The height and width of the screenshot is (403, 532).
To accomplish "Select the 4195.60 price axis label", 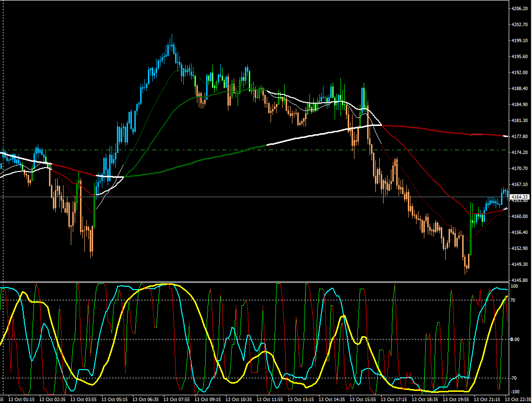I will [519, 57].
